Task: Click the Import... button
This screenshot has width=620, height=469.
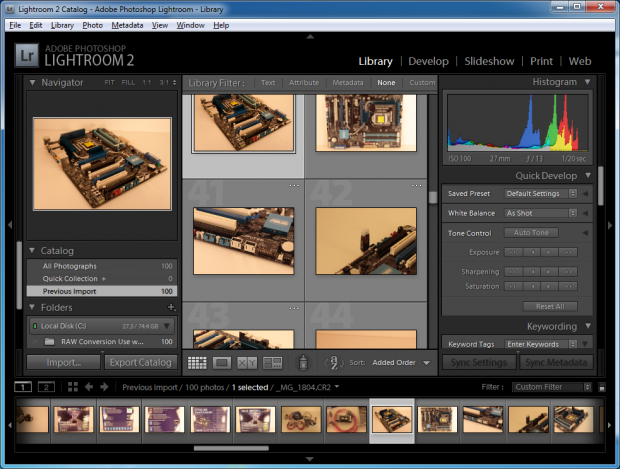Action: pyautogui.click(x=64, y=362)
